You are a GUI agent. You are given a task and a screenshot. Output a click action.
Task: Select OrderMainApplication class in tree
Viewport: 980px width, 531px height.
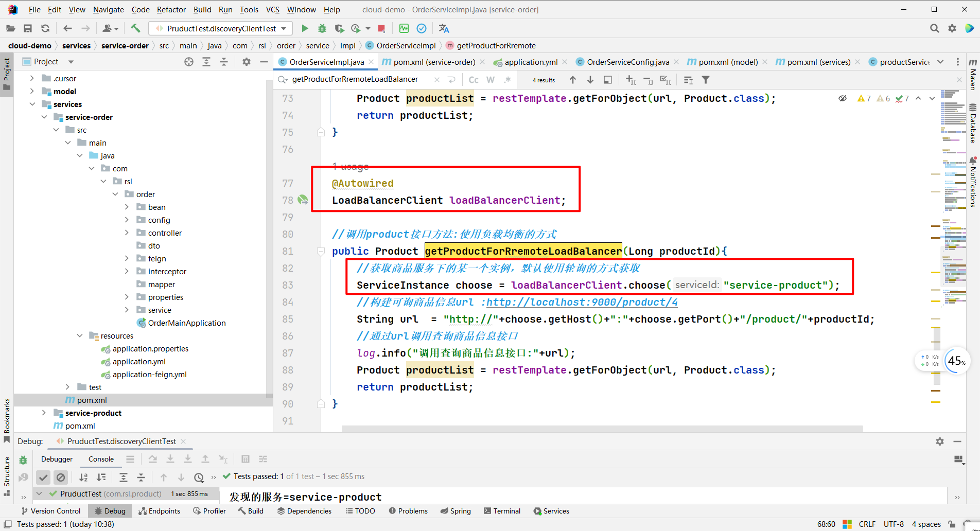[x=186, y=323]
